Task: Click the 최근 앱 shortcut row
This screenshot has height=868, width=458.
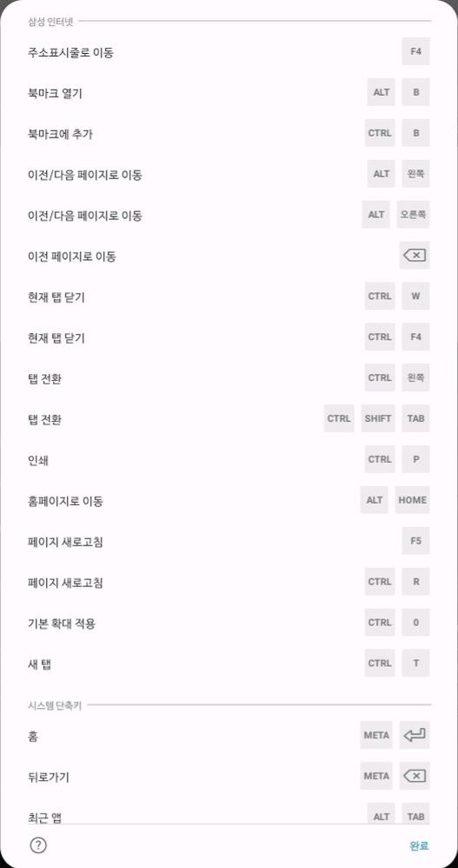Action: (229, 815)
